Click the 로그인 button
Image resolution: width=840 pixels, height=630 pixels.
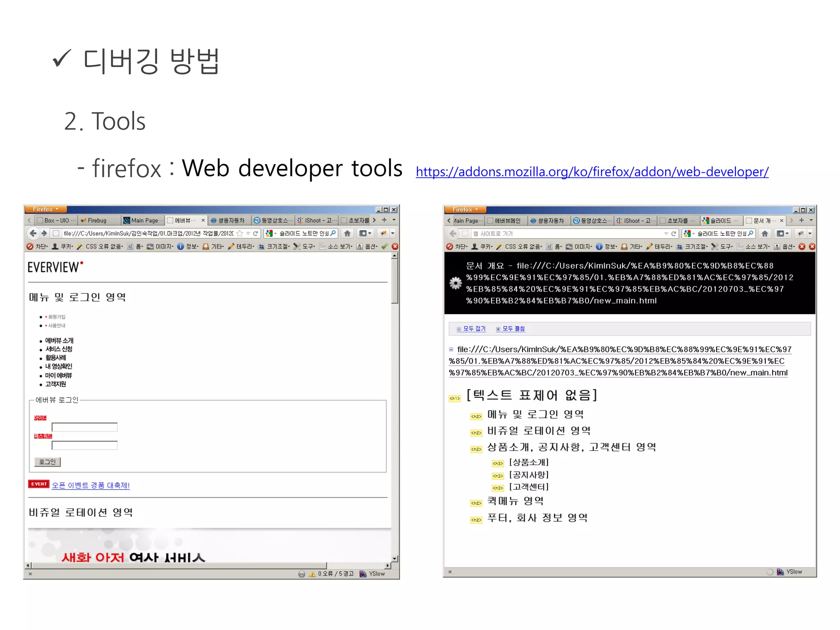[x=47, y=462]
